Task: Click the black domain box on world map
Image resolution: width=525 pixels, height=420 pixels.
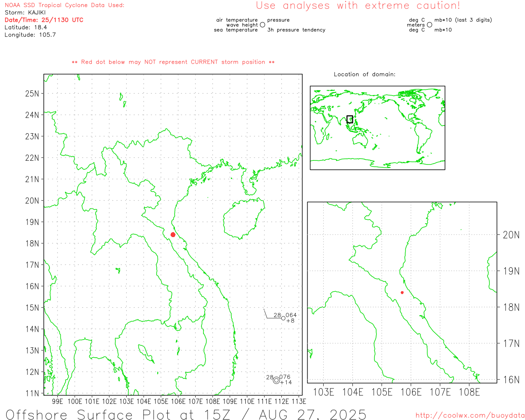Action: click(349, 119)
